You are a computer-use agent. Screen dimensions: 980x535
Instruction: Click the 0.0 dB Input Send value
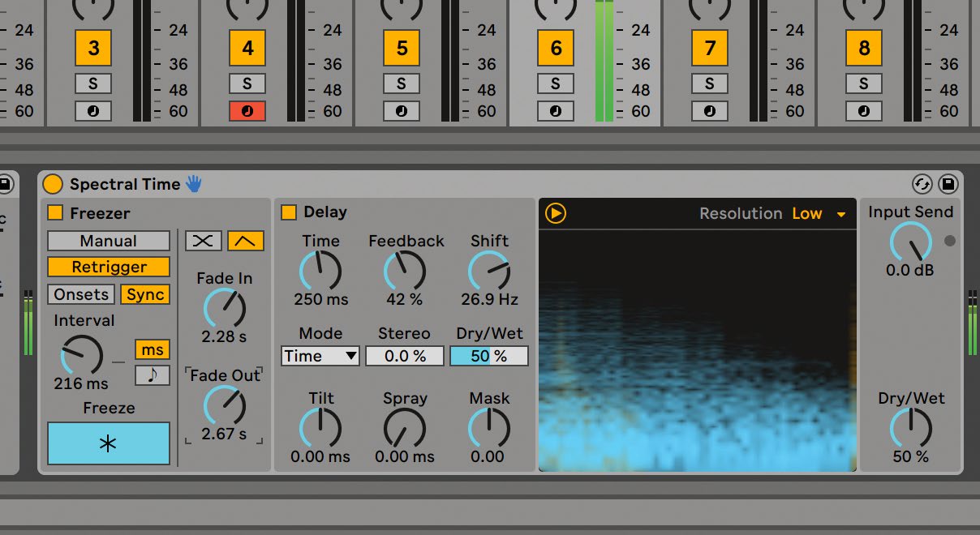(x=910, y=270)
